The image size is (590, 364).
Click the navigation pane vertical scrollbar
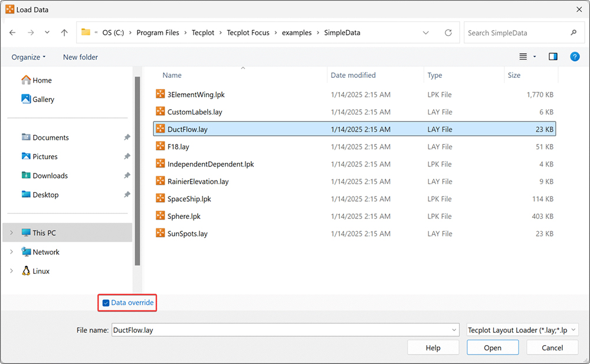[137, 171]
